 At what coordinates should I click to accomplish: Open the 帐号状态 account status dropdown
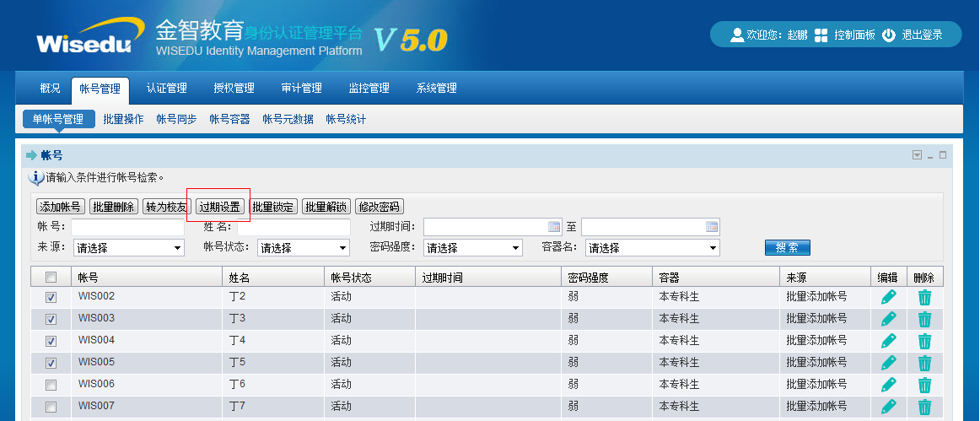pos(303,248)
